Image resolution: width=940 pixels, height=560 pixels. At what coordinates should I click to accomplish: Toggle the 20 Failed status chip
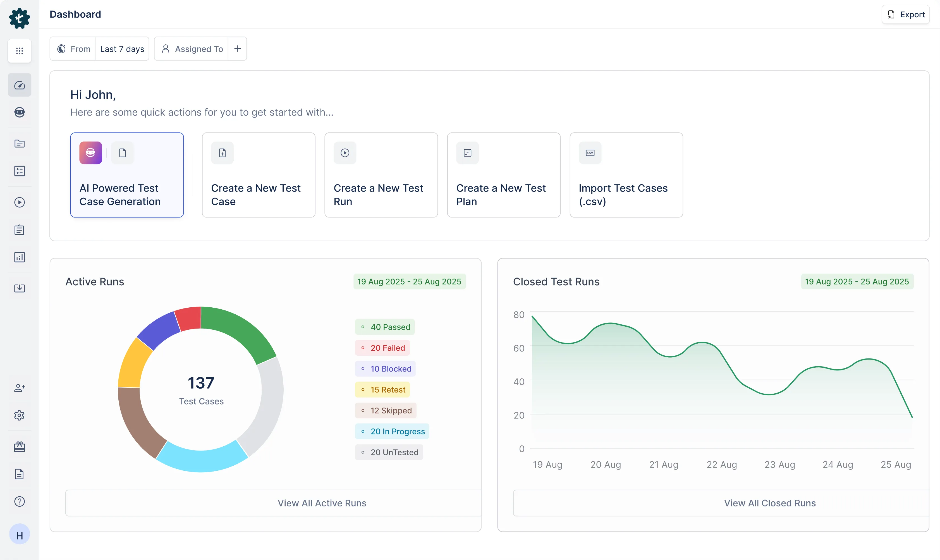pos(382,348)
